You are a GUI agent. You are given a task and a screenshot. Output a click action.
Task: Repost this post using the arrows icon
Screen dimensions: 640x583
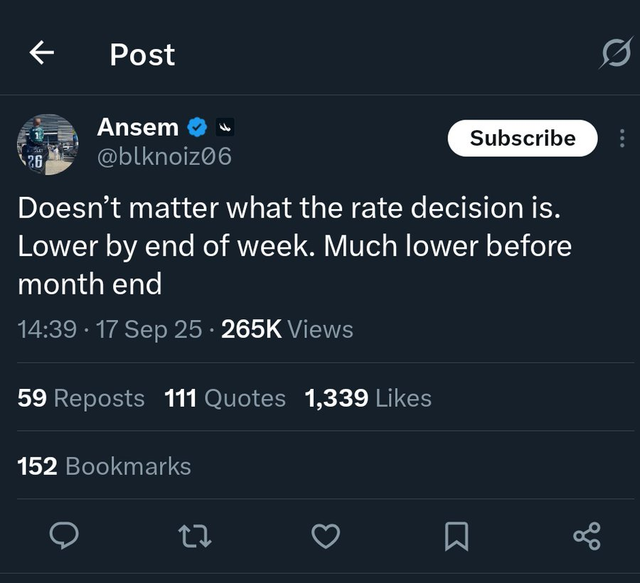coord(194,537)
